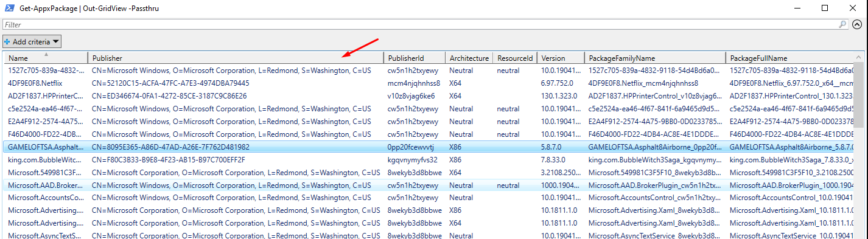Sort by the Version column header

(561, 58)
